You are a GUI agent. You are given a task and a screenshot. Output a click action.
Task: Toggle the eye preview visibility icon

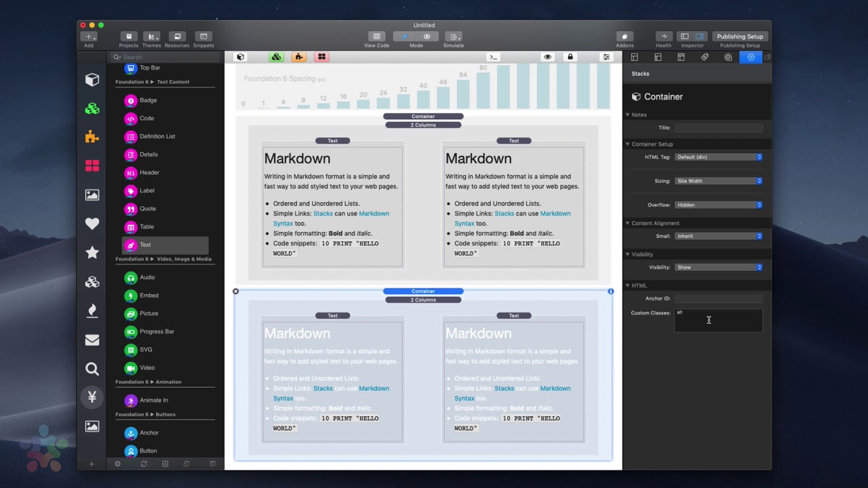[x=547, y=57]
